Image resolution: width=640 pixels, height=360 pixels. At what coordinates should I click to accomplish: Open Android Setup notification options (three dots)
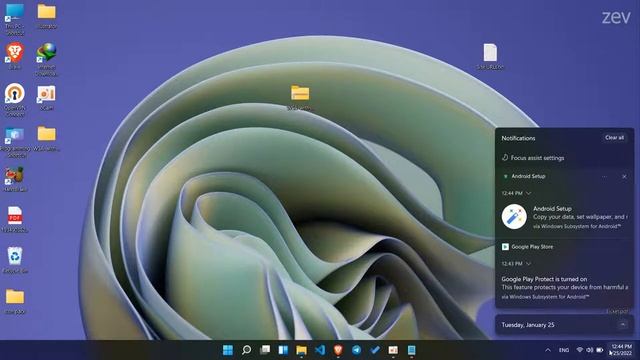click(x=604, y=176)
